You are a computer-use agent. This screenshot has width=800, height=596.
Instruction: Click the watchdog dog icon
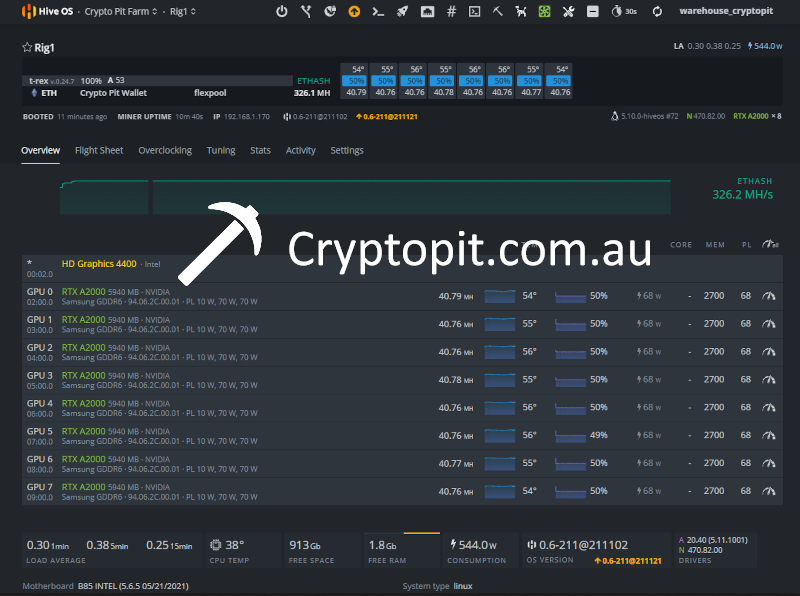(x=521, y=11)
